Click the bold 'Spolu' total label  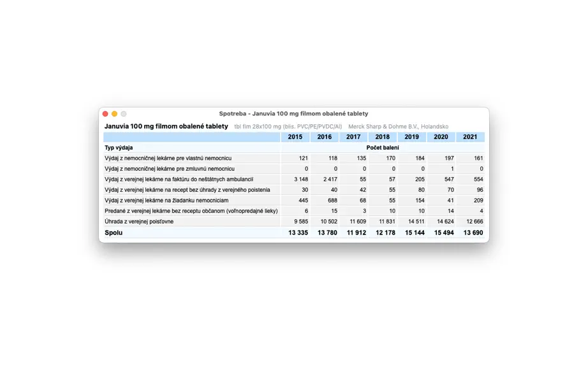(x=114, y=233)
